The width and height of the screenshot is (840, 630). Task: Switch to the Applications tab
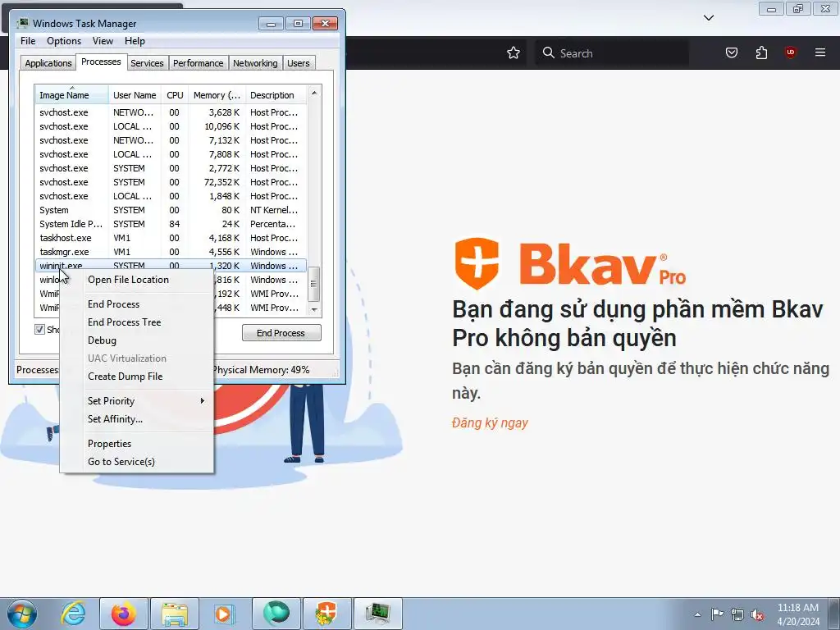tap(48, 62)
